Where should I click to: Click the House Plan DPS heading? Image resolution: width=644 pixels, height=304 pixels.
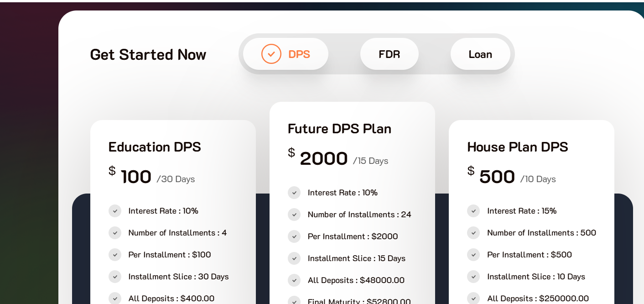pyautogui.click(x=518, y=147)
